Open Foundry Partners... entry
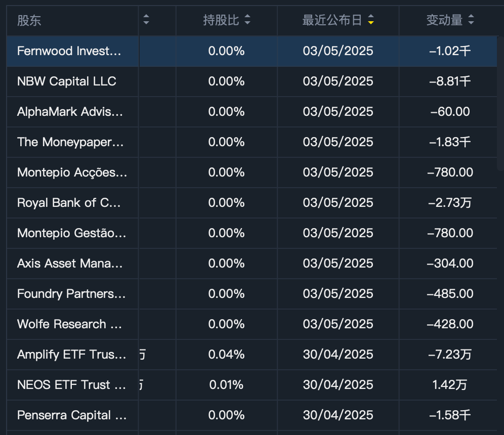The width and height of the screenshot is (504, 435). tap(71, 294)
